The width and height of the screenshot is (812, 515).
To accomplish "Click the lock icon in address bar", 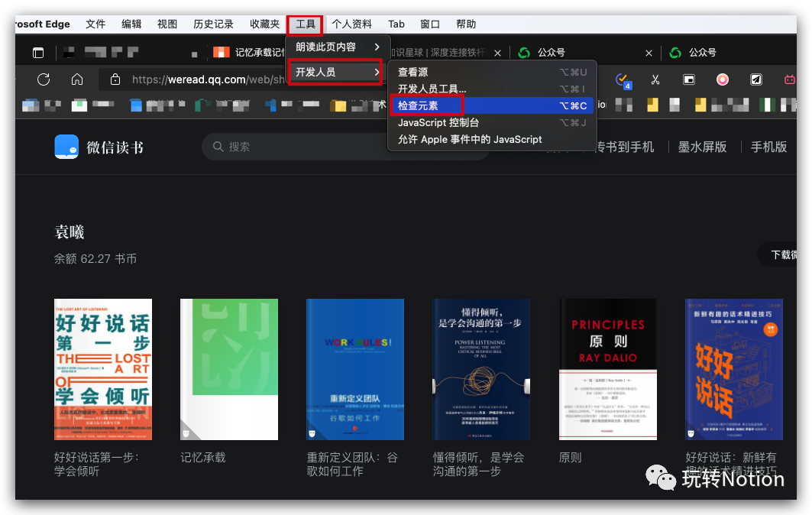I will [115, 79].
